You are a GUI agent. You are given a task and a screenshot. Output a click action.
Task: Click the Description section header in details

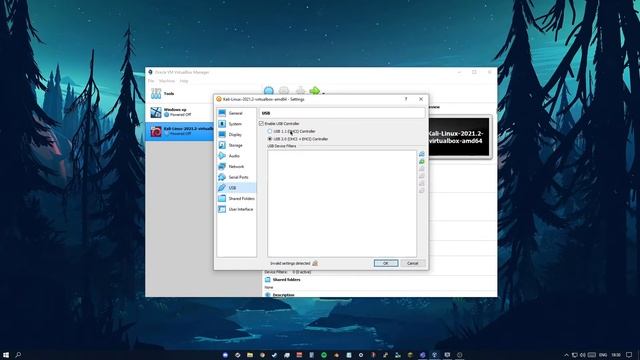coord(283,294)
